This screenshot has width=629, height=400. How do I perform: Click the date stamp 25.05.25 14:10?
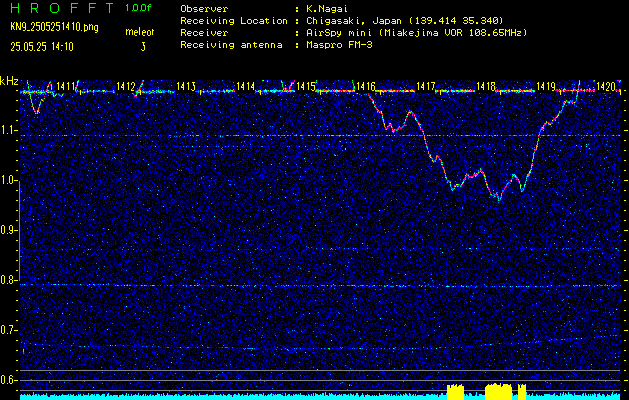point(42,47)
